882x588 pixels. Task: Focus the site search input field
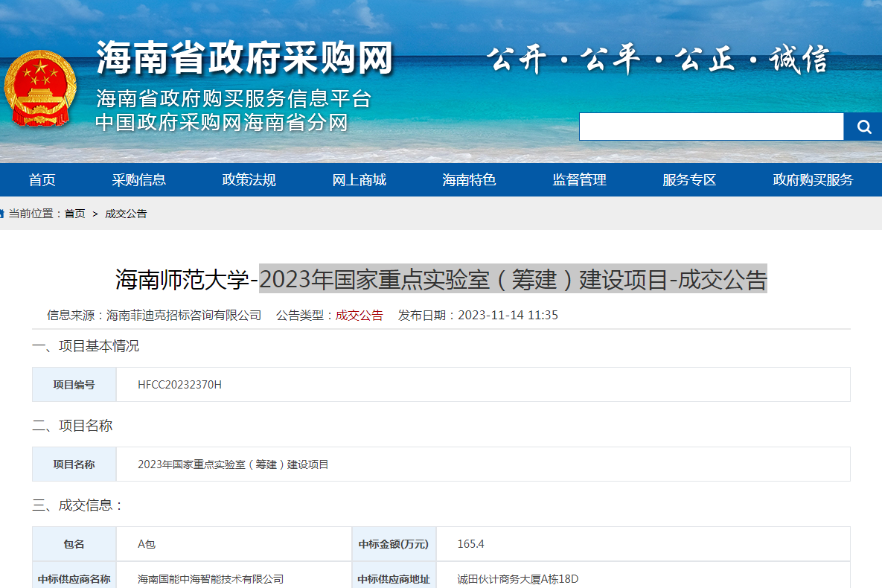[x=712, y=127]
